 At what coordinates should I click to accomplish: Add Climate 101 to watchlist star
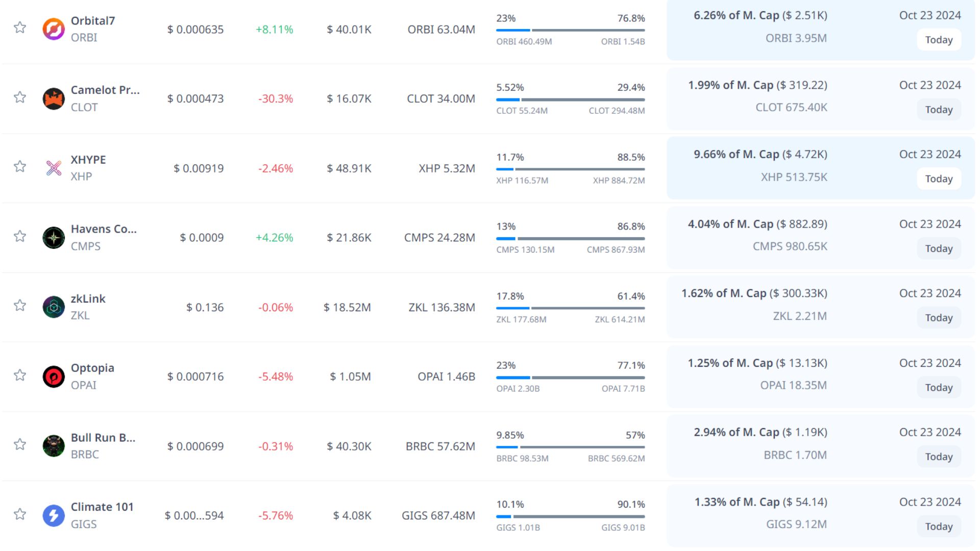point(20,514)
